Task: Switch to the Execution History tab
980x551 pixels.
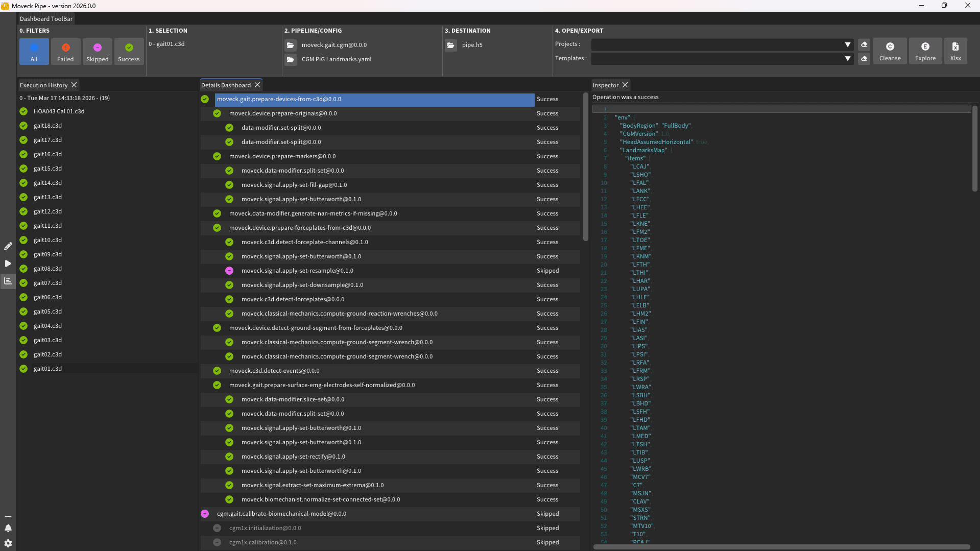Action: [43, 85]
